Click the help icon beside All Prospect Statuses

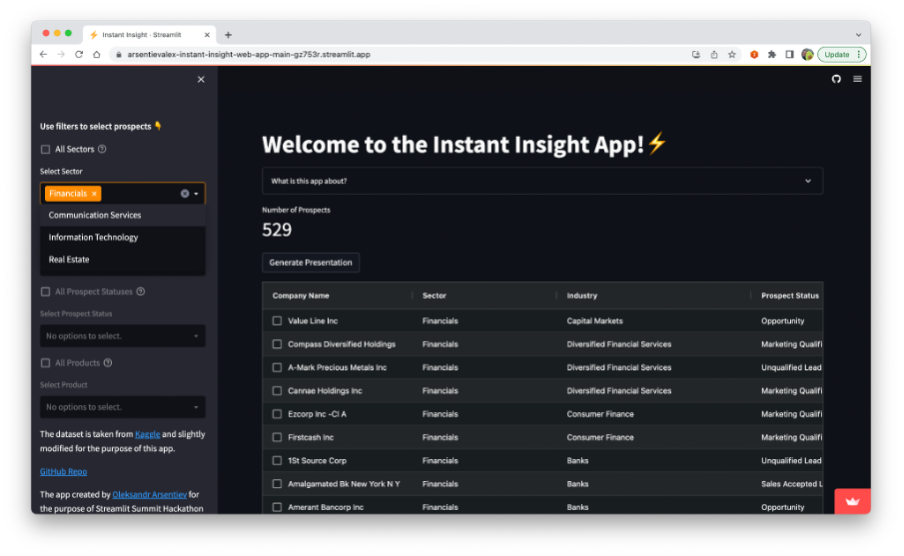click(x=140, y=292)
